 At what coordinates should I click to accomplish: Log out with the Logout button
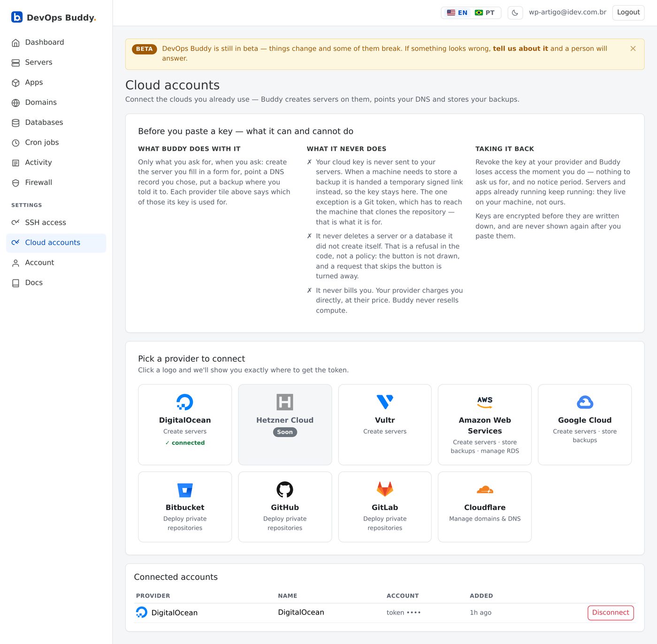[x=628, y=13]
